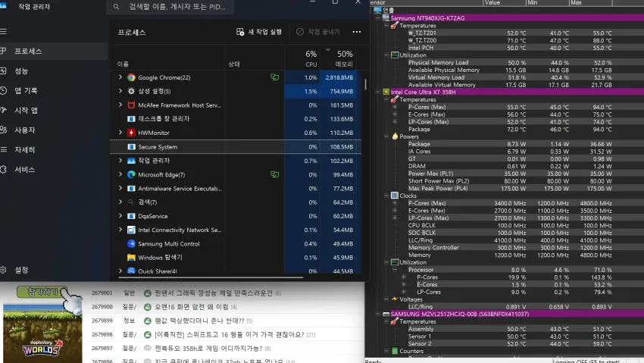The height and width of the screenshot is (363, 644).
Task: Click the Intel Connectivity Network icon
Action: click(131, 230)
